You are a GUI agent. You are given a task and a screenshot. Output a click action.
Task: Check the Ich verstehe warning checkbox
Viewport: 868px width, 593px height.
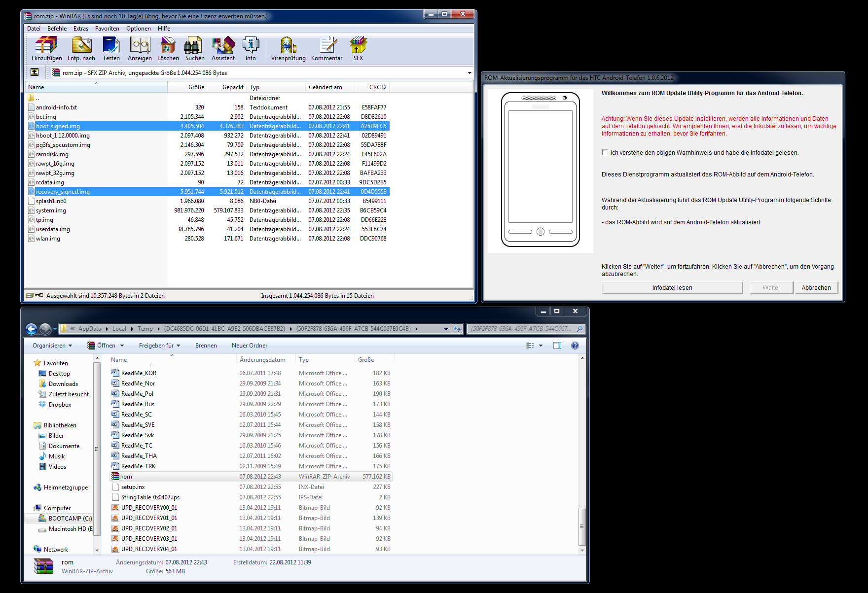pos(605,152)
